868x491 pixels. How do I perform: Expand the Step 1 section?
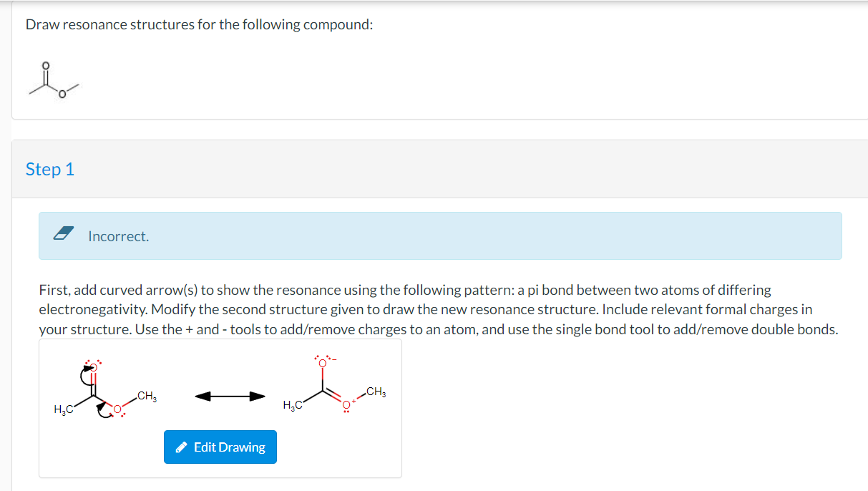(50, 169)
